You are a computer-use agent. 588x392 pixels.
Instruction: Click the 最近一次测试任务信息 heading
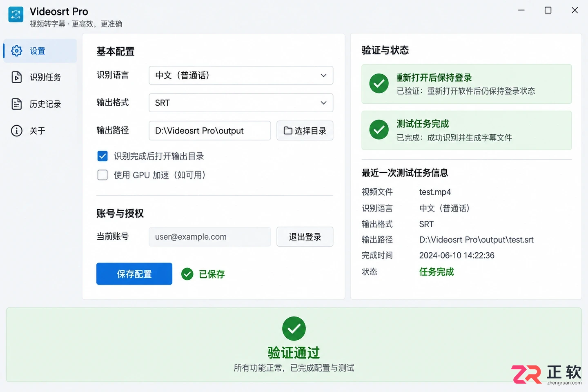[x=405, y=173]
